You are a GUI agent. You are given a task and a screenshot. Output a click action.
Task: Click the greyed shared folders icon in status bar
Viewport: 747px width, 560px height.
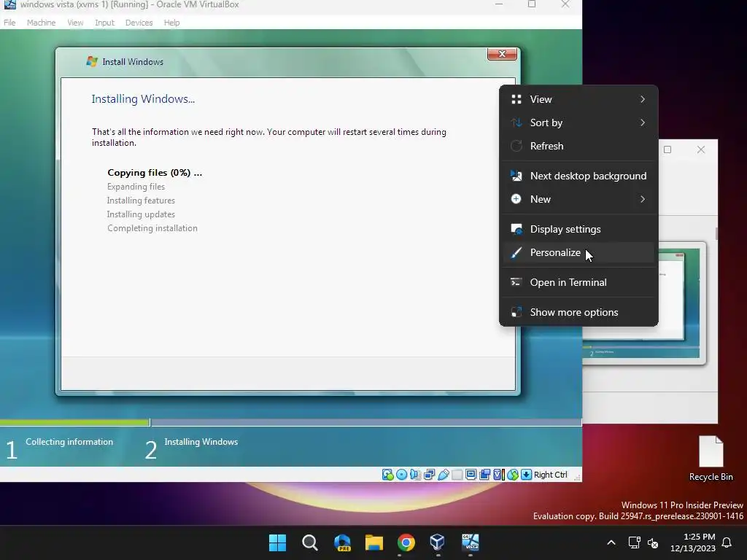(457, 474)
